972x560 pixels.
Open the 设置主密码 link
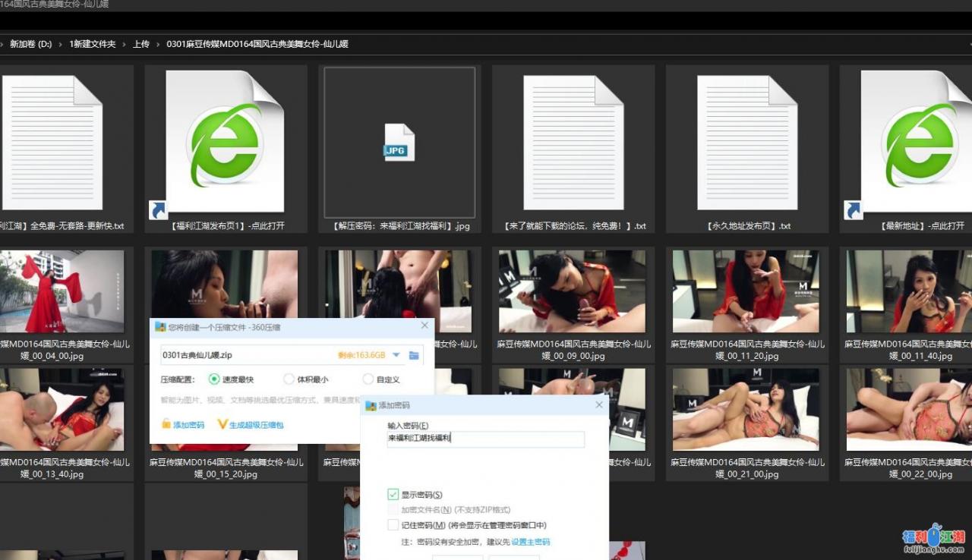point(531,543)
